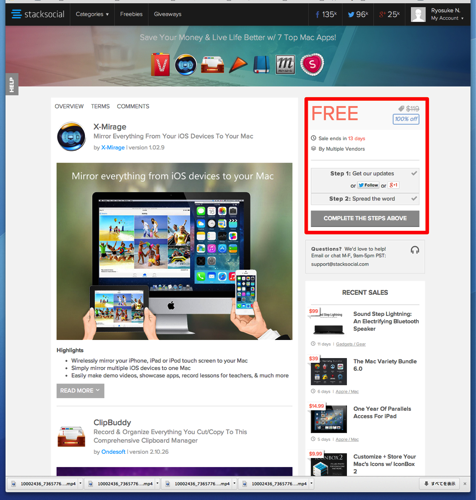Click the X-Mirage icon in banner

coord(186,64)
